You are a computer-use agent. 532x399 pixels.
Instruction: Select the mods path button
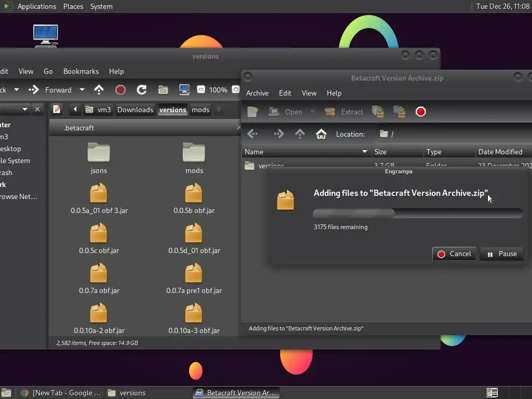pos(201,110)
